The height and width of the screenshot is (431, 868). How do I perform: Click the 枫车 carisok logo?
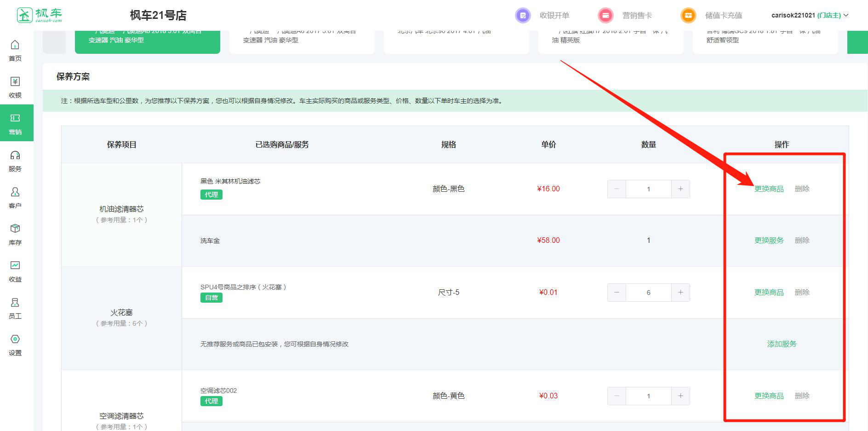(39, 15)
